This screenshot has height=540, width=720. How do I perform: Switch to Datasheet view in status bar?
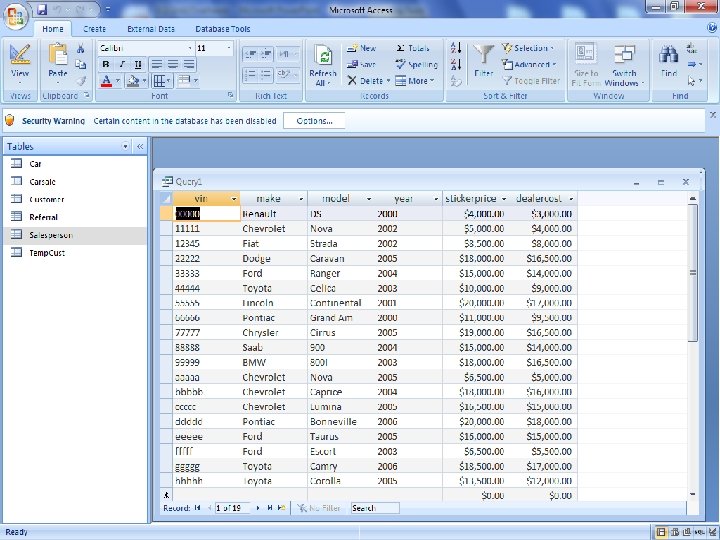661,532
